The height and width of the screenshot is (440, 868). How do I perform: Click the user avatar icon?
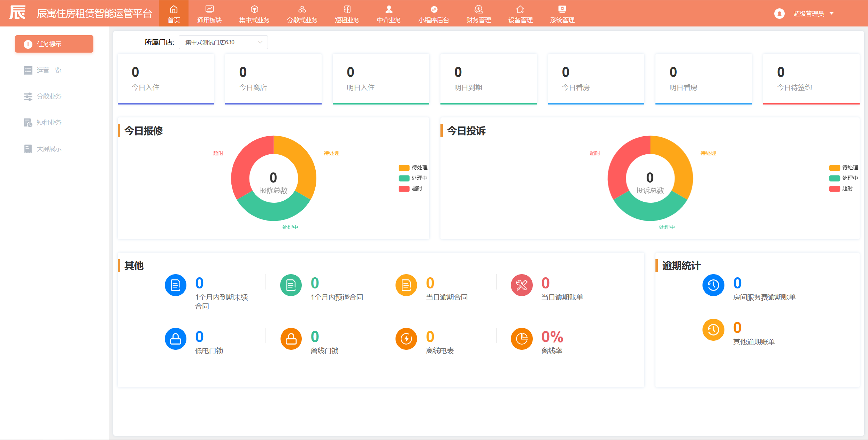pos(779,14)
